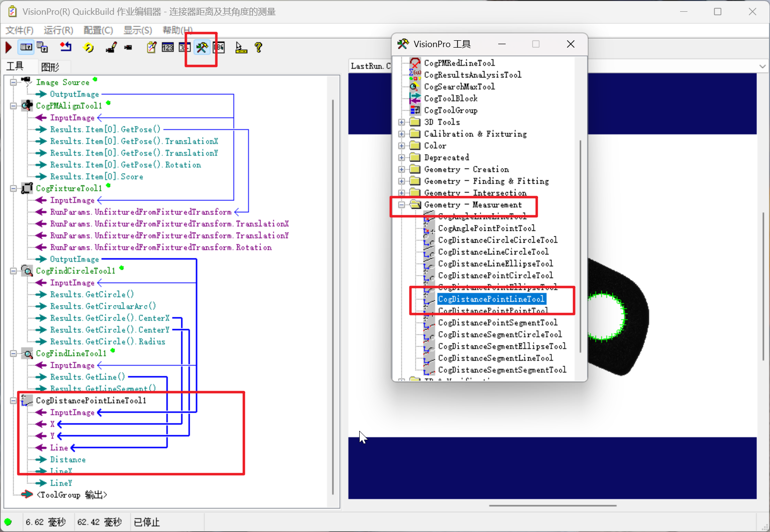Select CogPMRedLineTool in the tools list
Viewport: 770px width, 532px height.
[459, 63]
